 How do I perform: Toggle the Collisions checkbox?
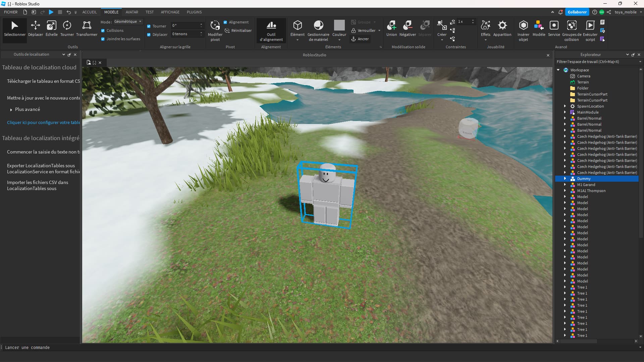[103, 31]
